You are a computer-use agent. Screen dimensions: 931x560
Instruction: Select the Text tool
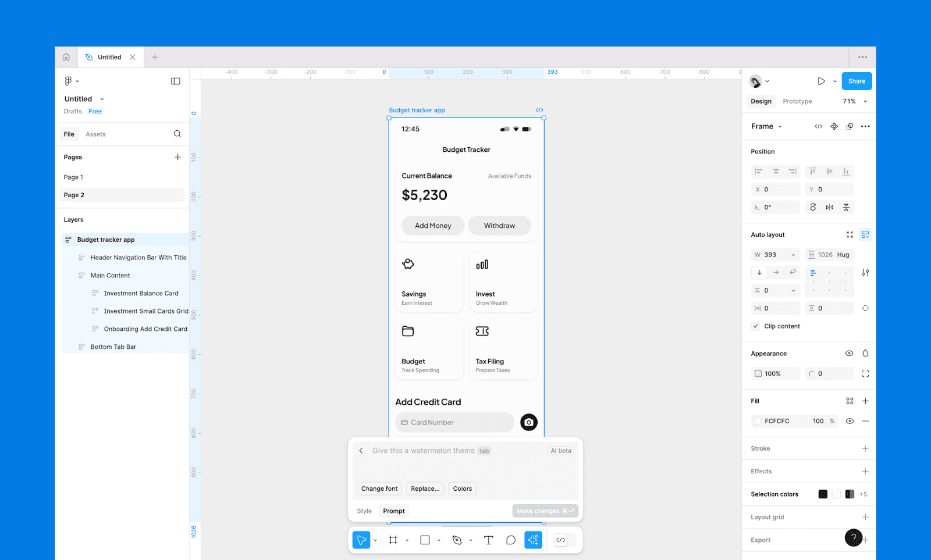489,540
